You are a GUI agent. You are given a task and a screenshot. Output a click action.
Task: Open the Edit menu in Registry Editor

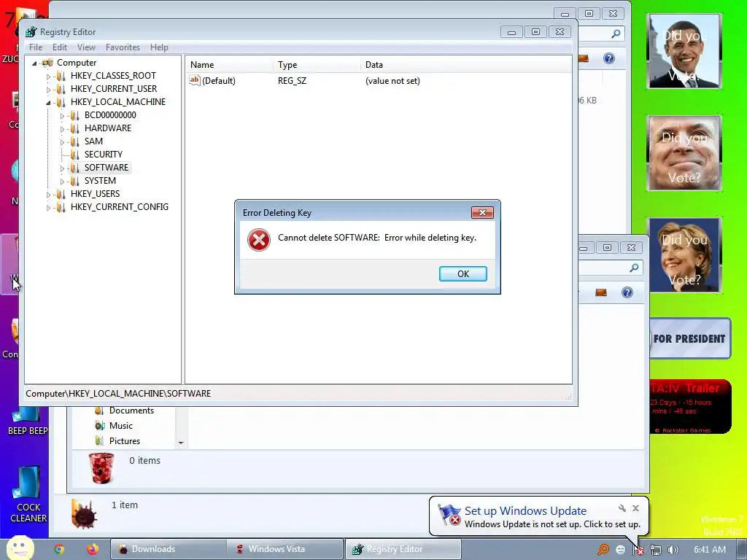[60, 47]
